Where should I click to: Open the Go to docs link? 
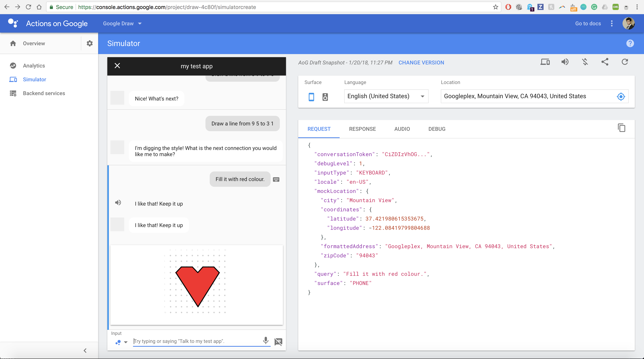pyautogui.click(x=588, y=24)
